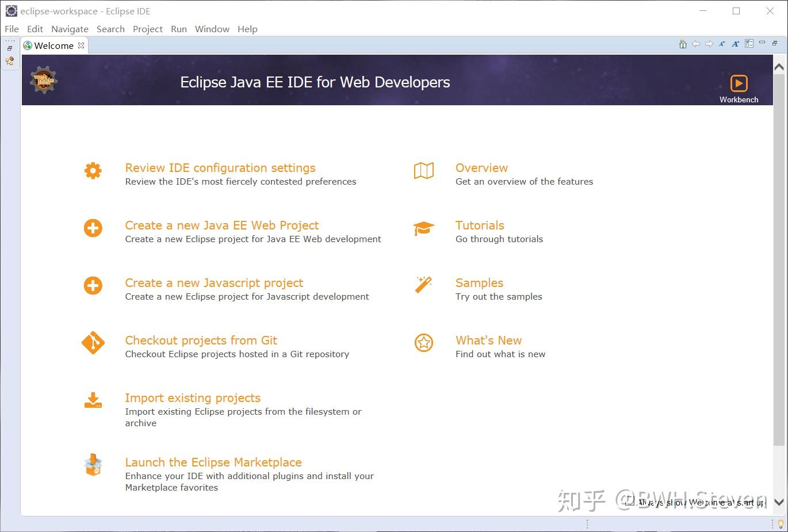This screenshot has height=532, width=788.
Task: Click Review IDE configuration settings
Action: pyautogui.click(x=220, y=167)
